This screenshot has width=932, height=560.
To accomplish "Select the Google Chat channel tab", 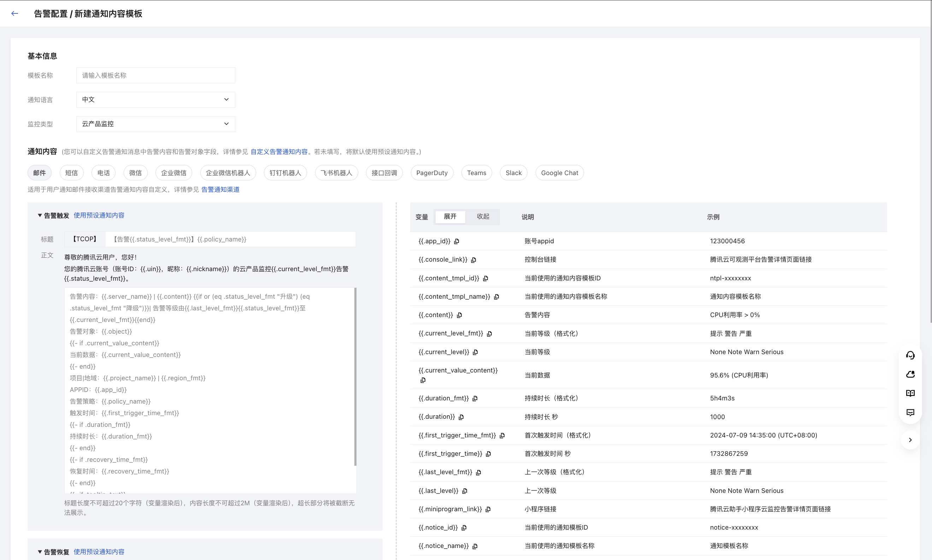I will pos(559,173).
